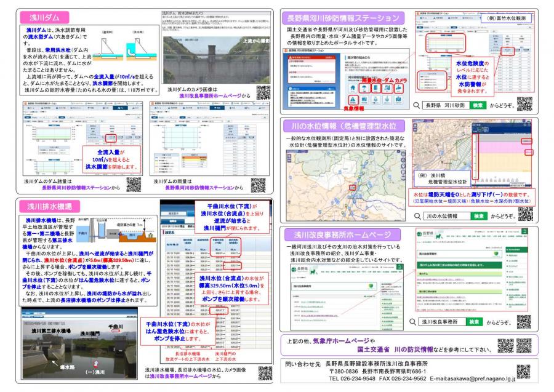Click the 気象庁ホームページ link text
Screen dimensions: 554x392
click(x=341, y=341)
